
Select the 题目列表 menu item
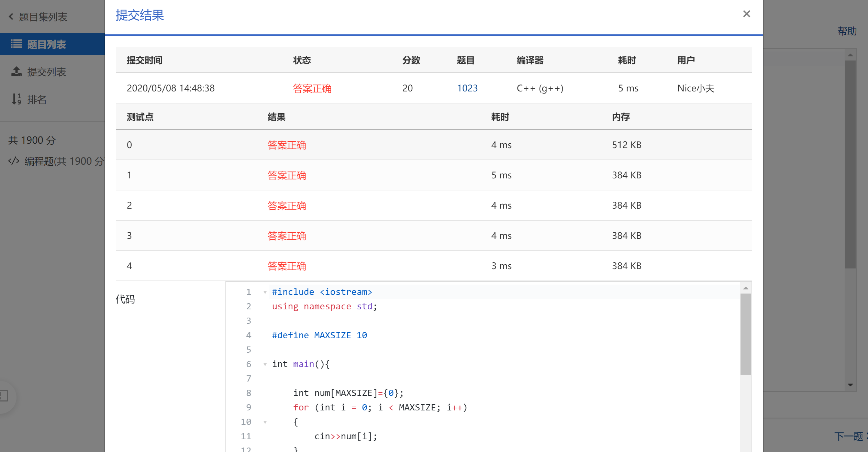pyautogui.click(x=46, y=44)
